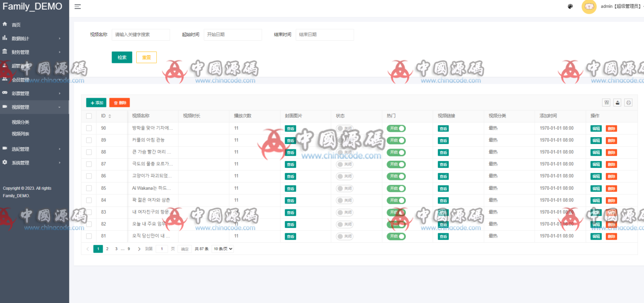View cover image for row 81
644x303 pixels.
click(x=291, y=237)
